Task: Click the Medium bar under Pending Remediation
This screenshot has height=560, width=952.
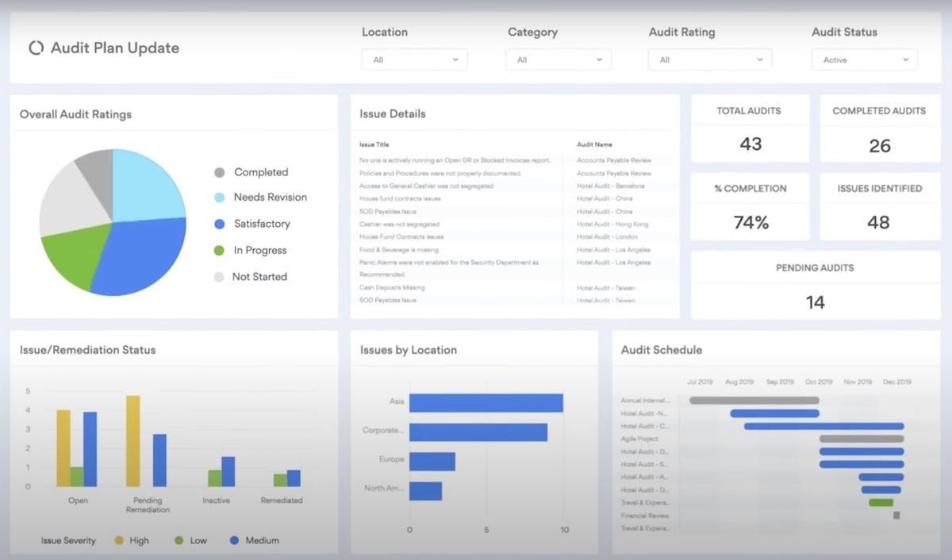Action: tap(159, 460)
